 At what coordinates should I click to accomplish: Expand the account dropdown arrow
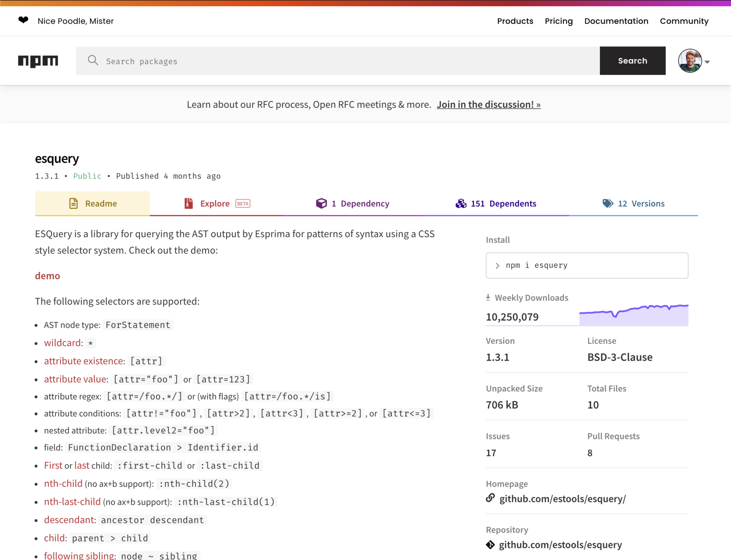pos(707,62)
